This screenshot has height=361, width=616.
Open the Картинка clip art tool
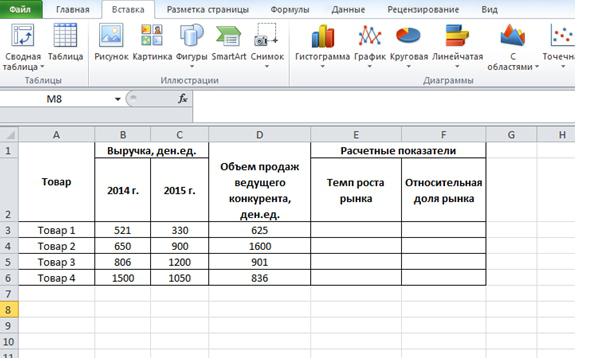point(152,42)
